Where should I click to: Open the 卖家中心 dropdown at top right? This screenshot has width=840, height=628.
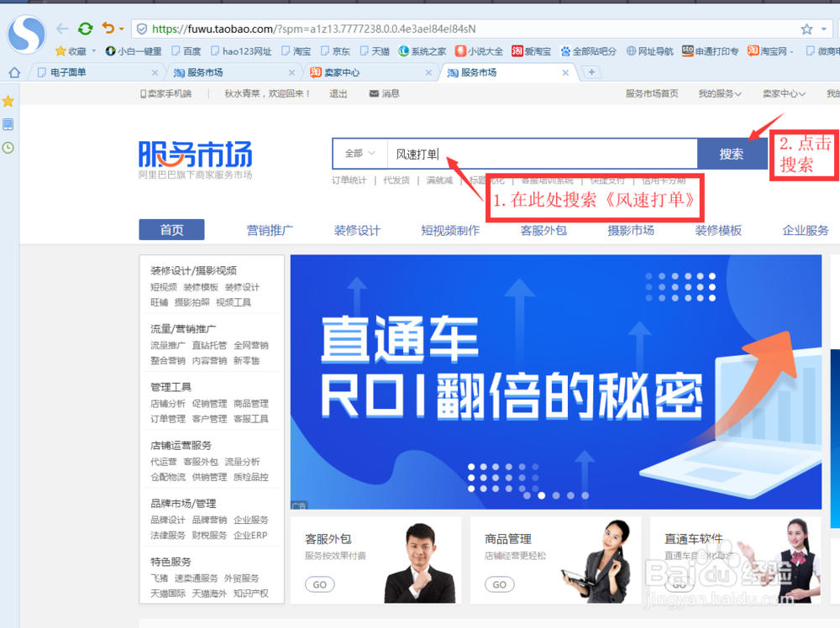pyautogui.click(x=781, y=93)
